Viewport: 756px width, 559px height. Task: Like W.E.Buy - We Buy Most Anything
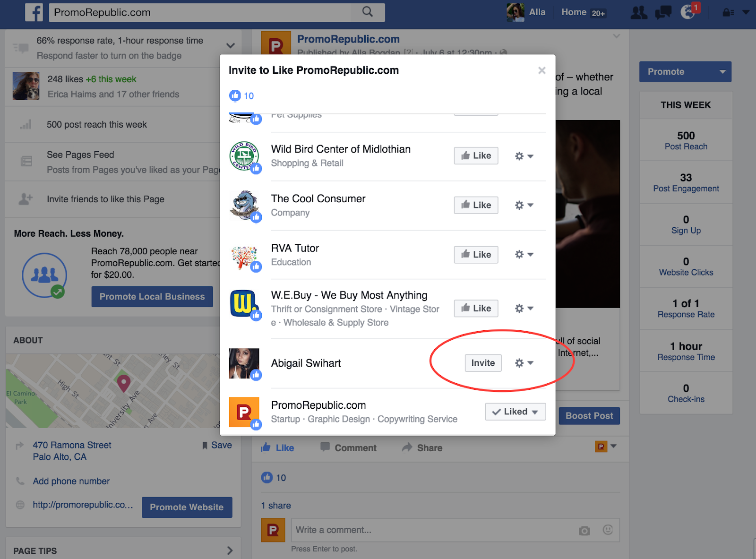click(476, 308)
